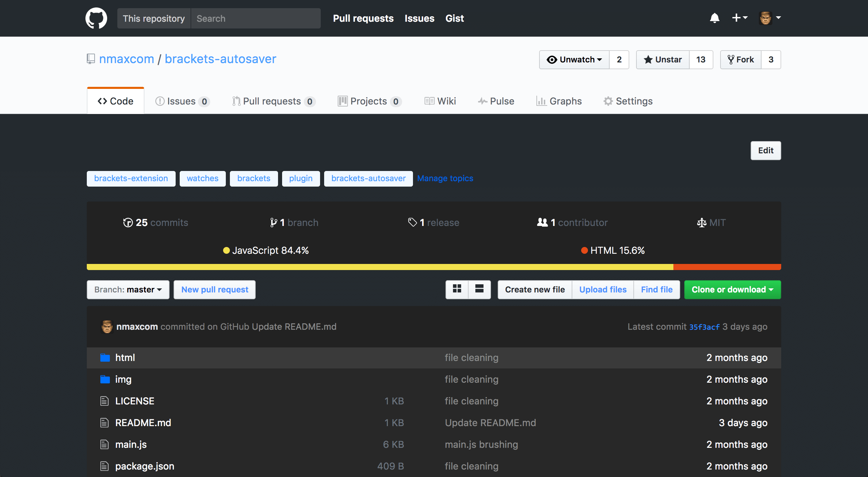Image resolution: width=868 pixels, height=477 pixels.
Task: Open the html folder
Action: tap(125, 358)
